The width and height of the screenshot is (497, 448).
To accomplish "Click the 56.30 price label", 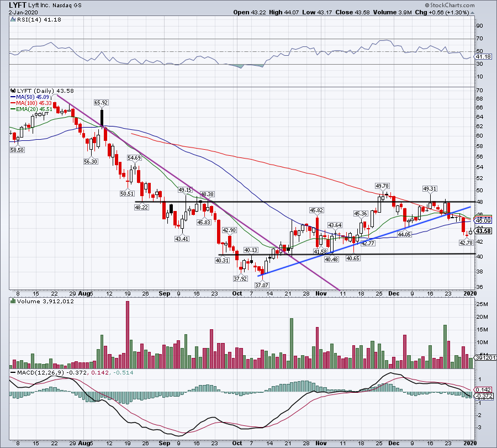I will 91,162.
